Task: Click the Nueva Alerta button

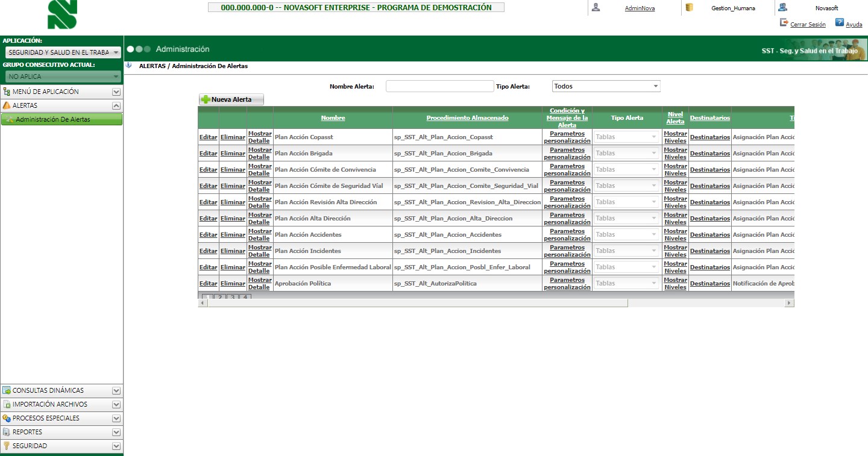Action: [x=231, y=99]
